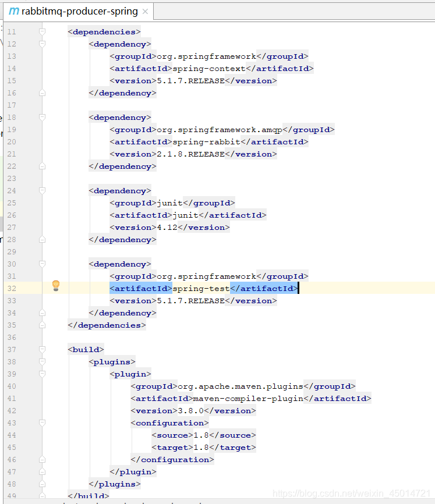Click the opening <configuration> tag
This screenshot has height=504, width=435.
coord(170,423)
